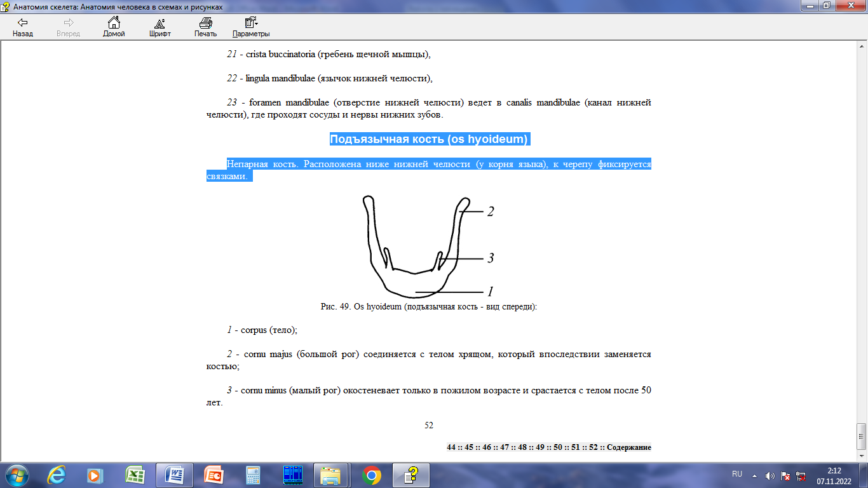Open Excel from the taskbar
The height and width of the screenshot is (488, 868).
(135, 475)
